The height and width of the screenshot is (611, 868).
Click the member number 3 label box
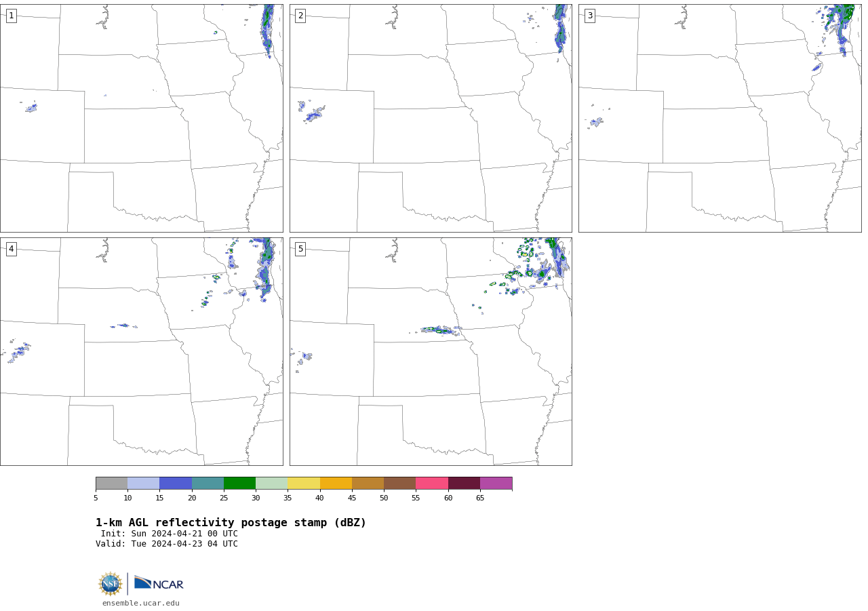[589, 16]
